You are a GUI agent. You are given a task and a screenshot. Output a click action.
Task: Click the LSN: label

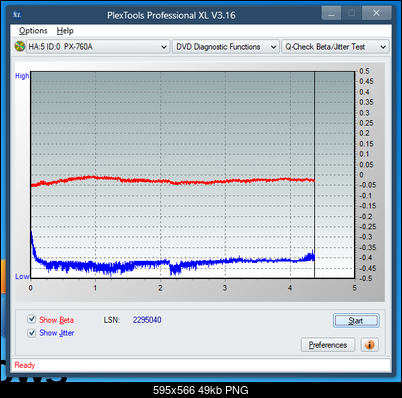click(112, 320)
